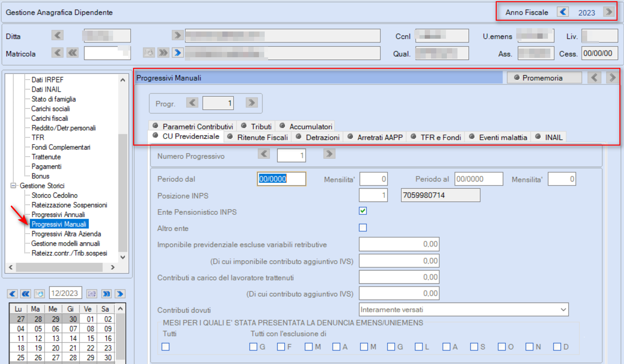Go to previous Ditta arrow

(x=58, y=35)
